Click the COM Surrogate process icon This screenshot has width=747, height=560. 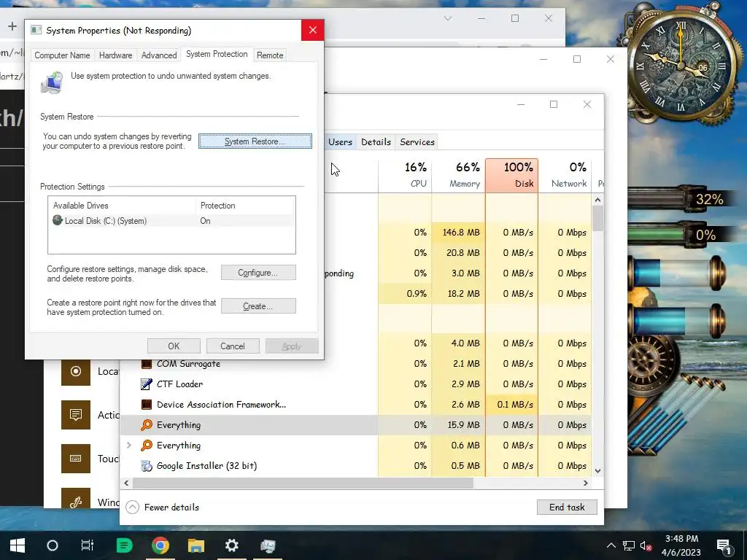(147, 364)
